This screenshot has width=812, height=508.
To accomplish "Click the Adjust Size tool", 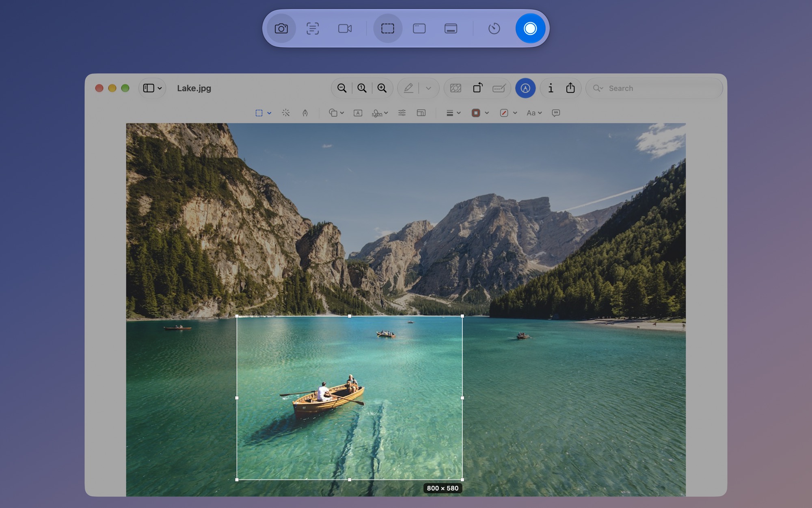I will [421, 113].
